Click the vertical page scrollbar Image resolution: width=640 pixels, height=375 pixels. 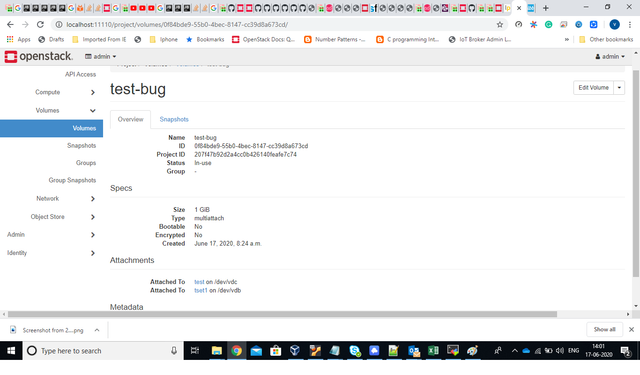(636, 173)
